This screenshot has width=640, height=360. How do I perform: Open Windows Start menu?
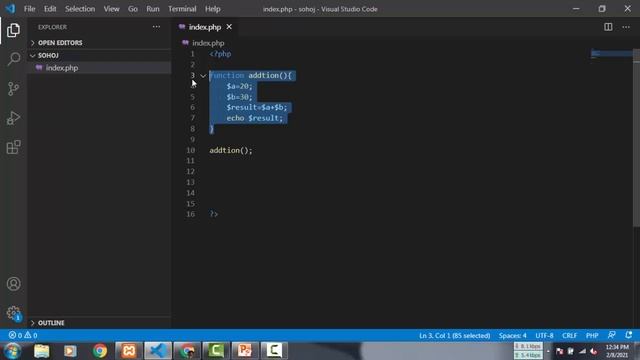12,351
